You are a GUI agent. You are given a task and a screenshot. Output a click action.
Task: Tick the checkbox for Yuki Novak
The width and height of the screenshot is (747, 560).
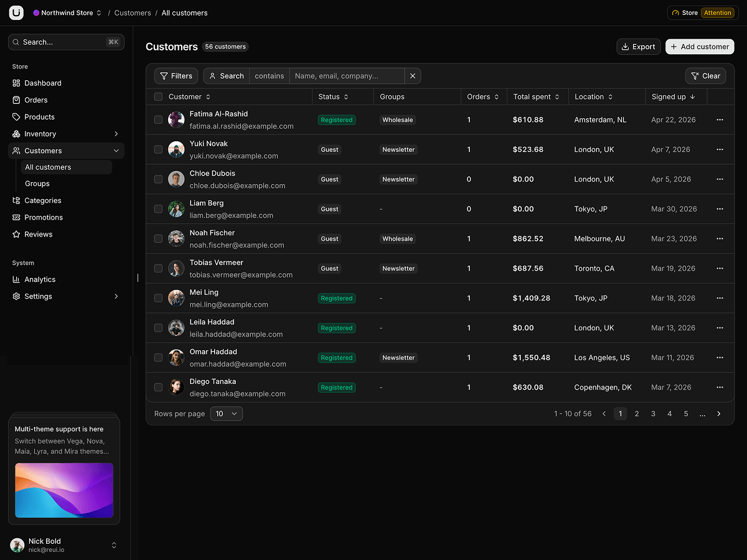[158, 149]
